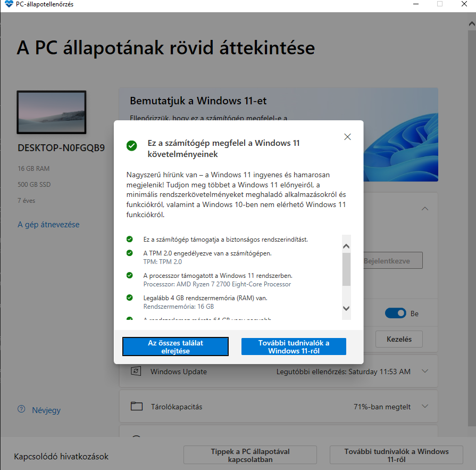Viewport: 476px width, 470px height.
Task: Click the Tárolókapacitás folder icon
Action: tap(137, 406)
